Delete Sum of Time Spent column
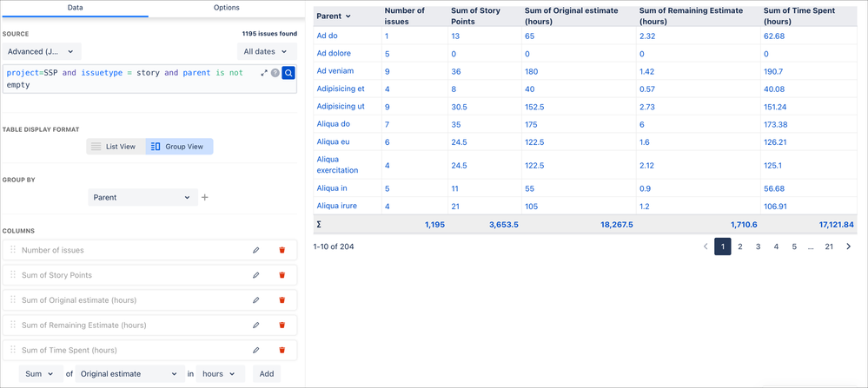The width and height of the screenshot is (868, 388). pos(282,350)
